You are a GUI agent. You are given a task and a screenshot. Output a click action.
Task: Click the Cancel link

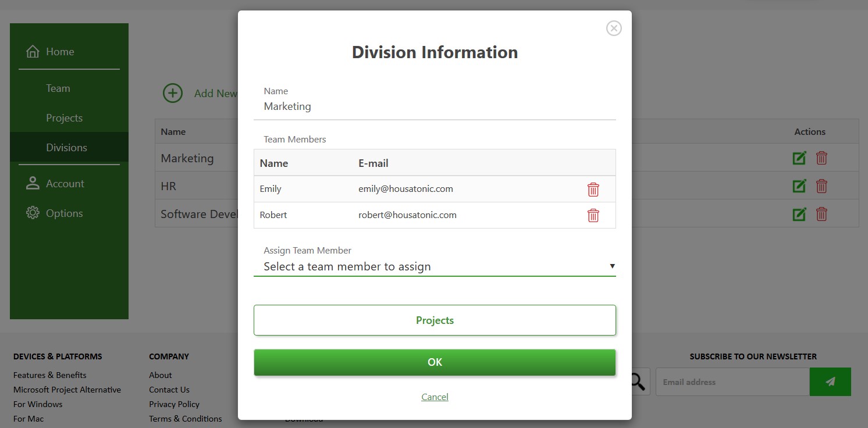click(435, 397)
